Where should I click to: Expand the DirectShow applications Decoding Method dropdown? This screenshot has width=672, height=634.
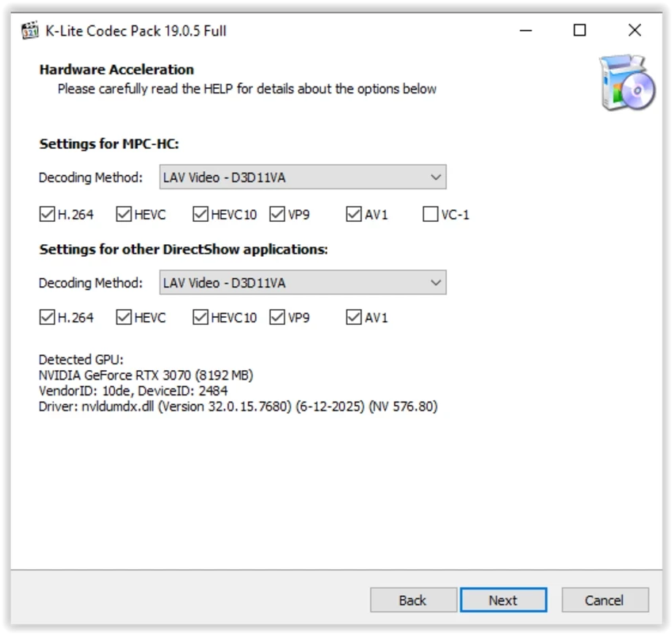coord(303,283)
